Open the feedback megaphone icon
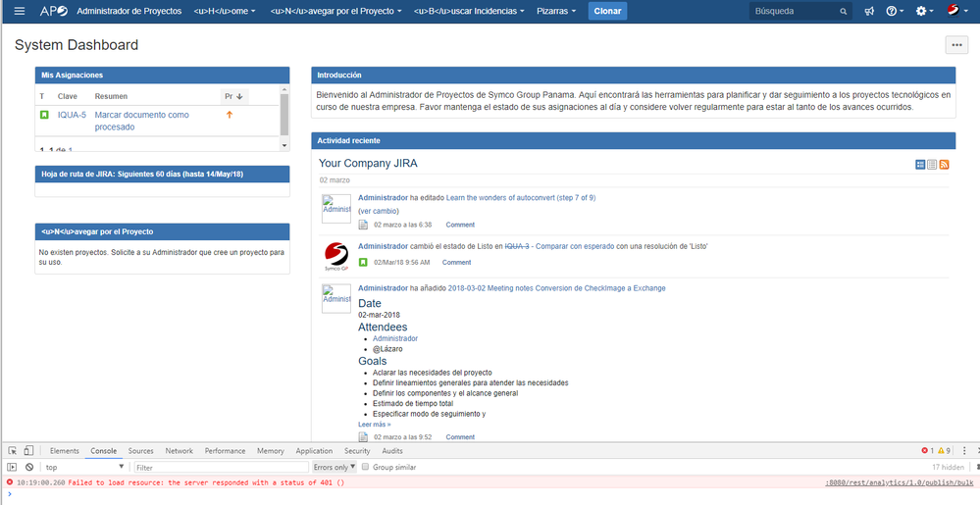Image resolution: width=980 pixels, height=505 pixels. [x=869, y=11]
